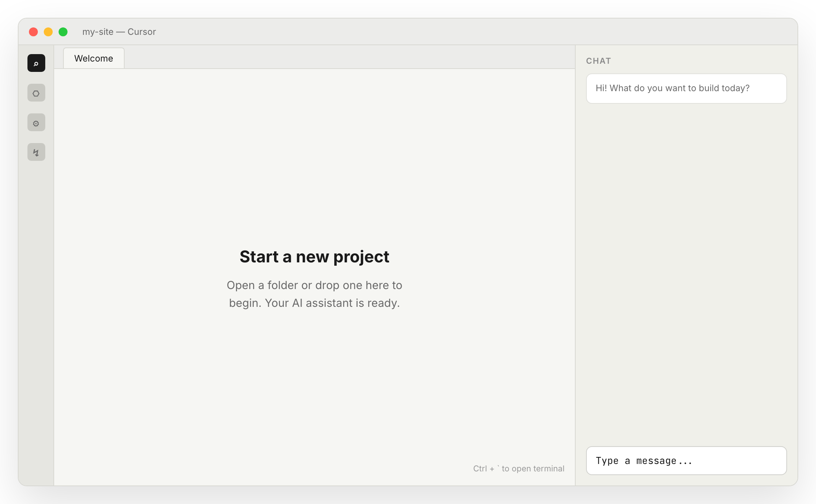Click the Open a folder description text
Image resolution: width=816 pixels, height=504 pixels.
[x=315, y=294]
